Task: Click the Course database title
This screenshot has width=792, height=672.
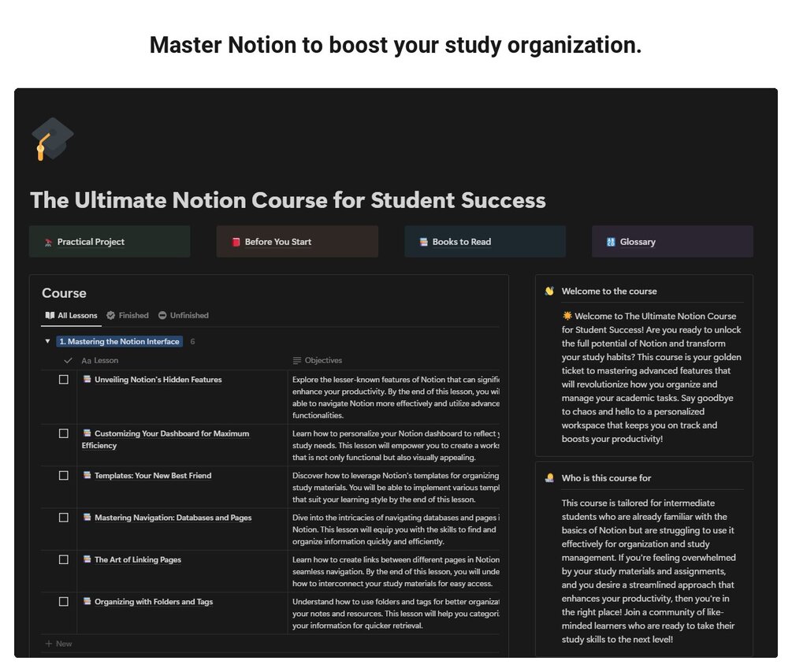Action: tap(64, 293)
